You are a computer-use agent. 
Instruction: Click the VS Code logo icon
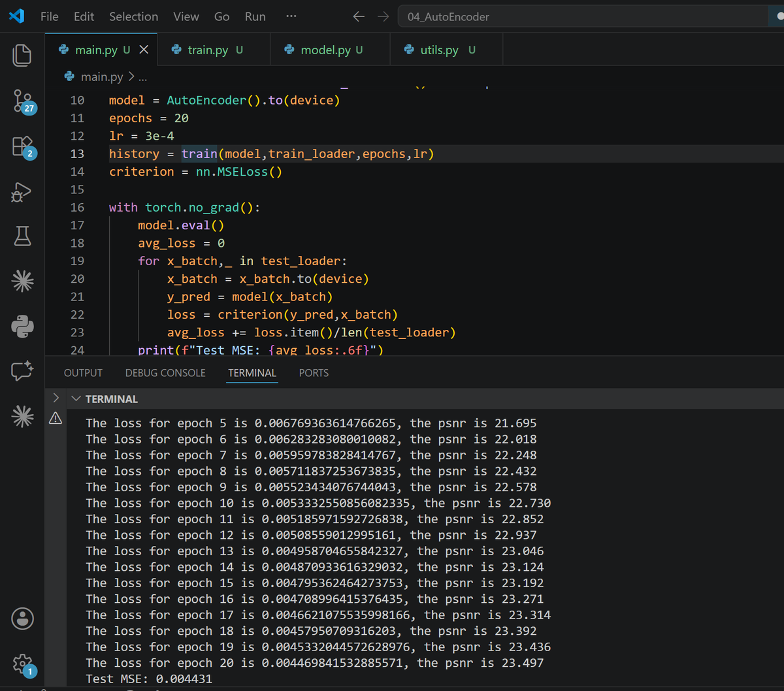(x=16, y=16)
